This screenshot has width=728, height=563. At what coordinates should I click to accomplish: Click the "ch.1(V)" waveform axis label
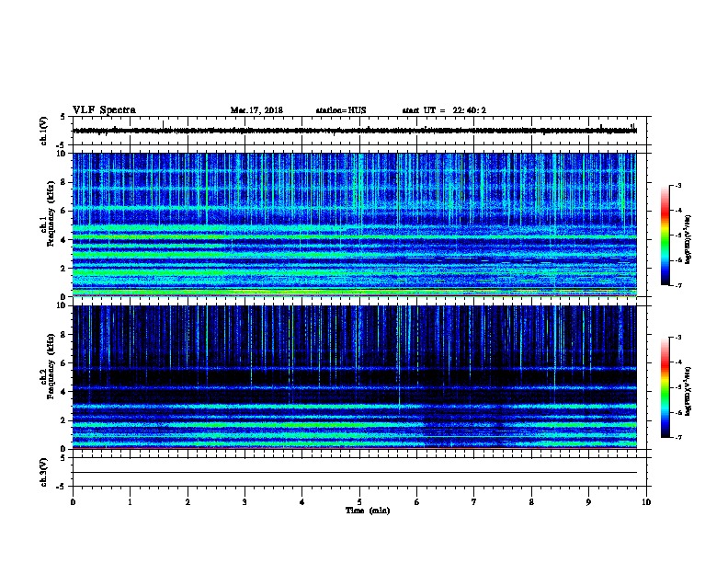(44, 131)
